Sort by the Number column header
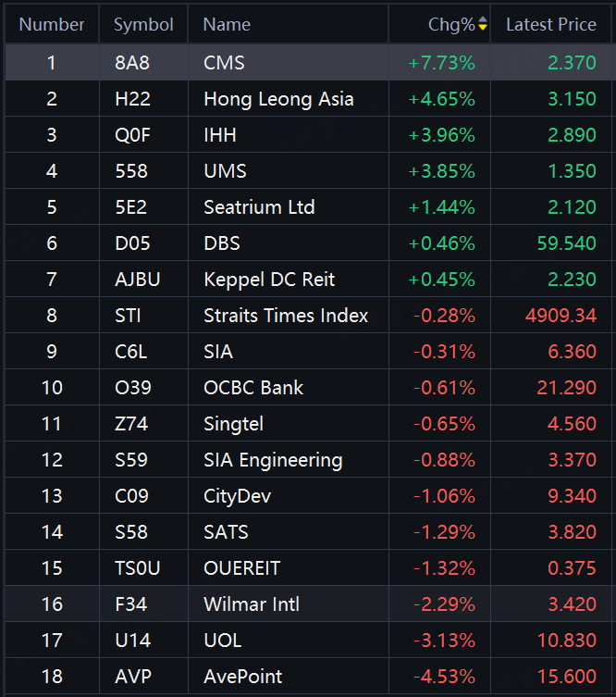Image resolution: width=616 pixels, height=697 pixels. point(52,24)
